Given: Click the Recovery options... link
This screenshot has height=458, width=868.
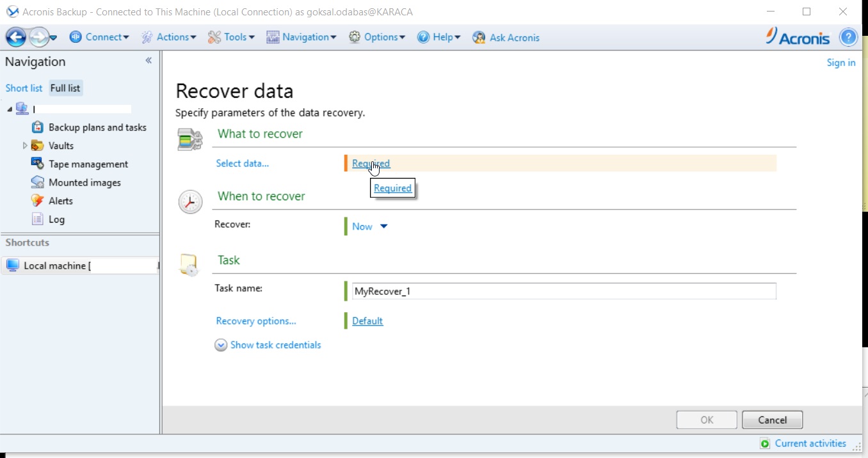Looking at the screenshot, I should click(256, 321).
